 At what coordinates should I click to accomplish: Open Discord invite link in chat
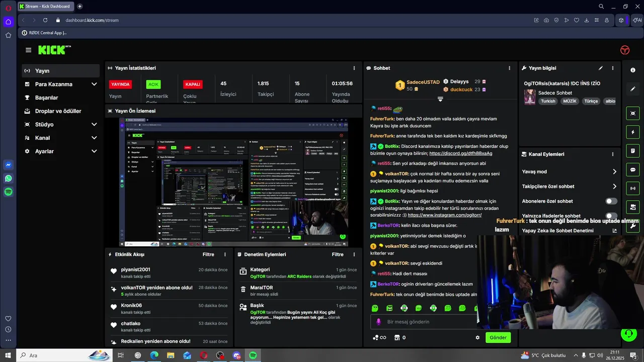pyautogui.click(x=460, y=153)
